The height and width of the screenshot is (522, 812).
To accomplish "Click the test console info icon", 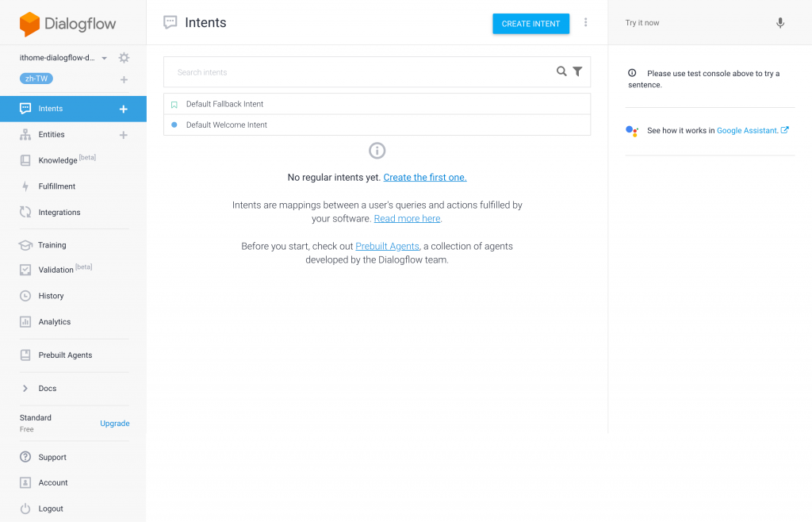I will click(x=632, y=73).
